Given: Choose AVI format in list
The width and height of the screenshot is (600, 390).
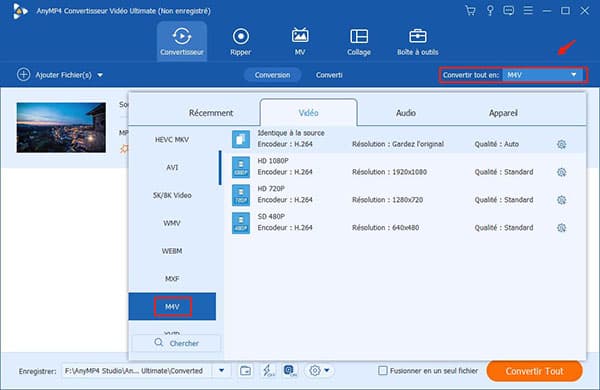Looking at the screenshot, I should (x=172, y=167).
